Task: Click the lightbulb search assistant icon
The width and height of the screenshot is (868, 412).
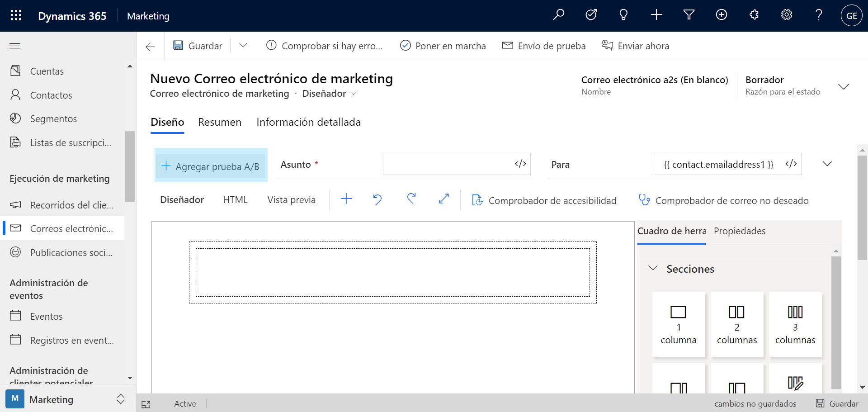Action: 624,15
